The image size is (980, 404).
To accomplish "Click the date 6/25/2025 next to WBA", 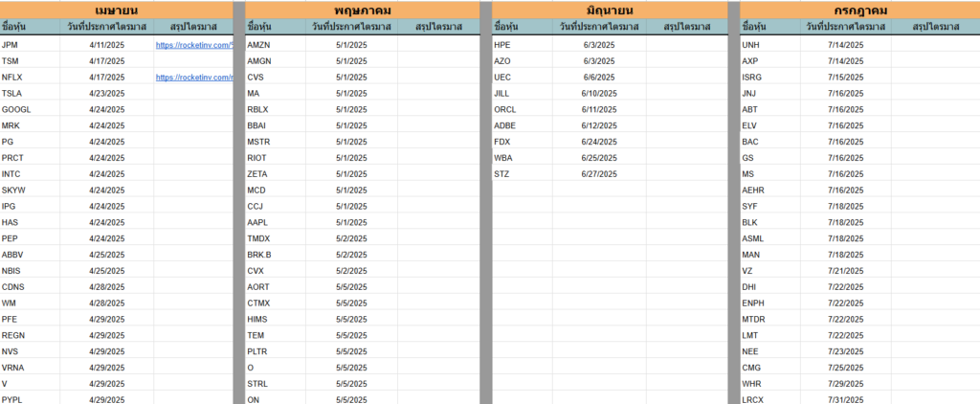I will [x=599, y=158].
